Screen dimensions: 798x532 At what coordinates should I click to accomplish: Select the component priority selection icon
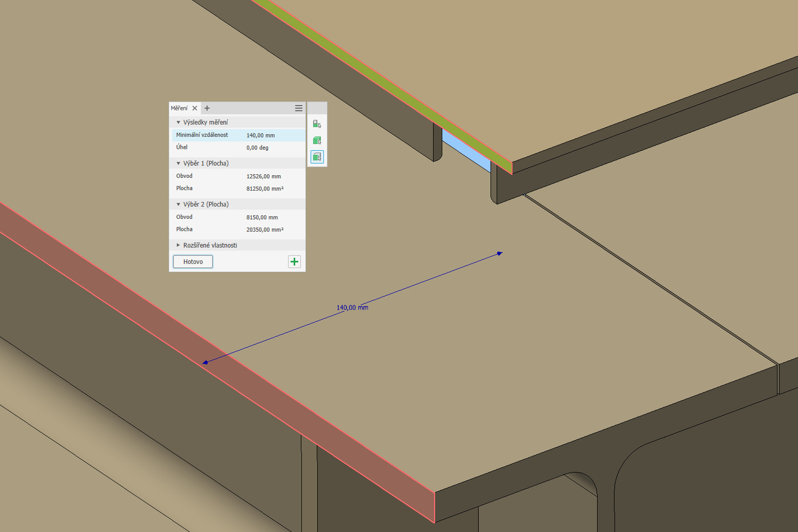tap(317, 124)
